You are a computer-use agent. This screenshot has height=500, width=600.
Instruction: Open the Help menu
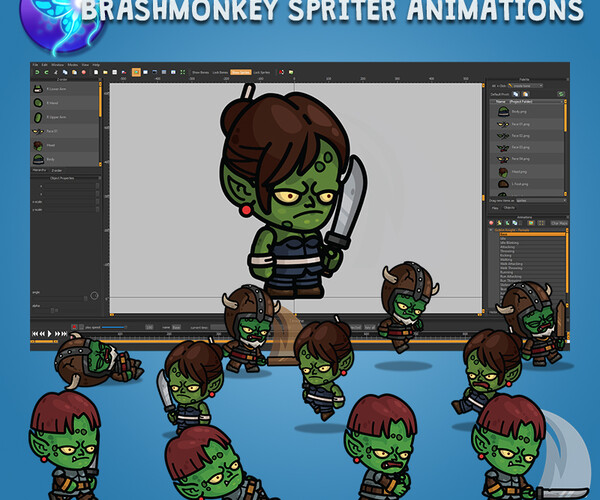96,65
